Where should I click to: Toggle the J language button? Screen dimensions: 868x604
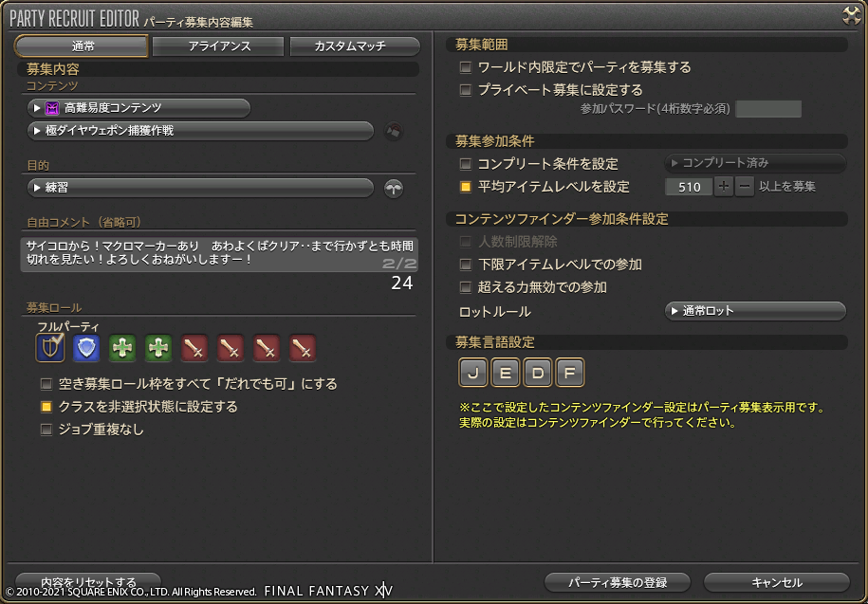472,373
